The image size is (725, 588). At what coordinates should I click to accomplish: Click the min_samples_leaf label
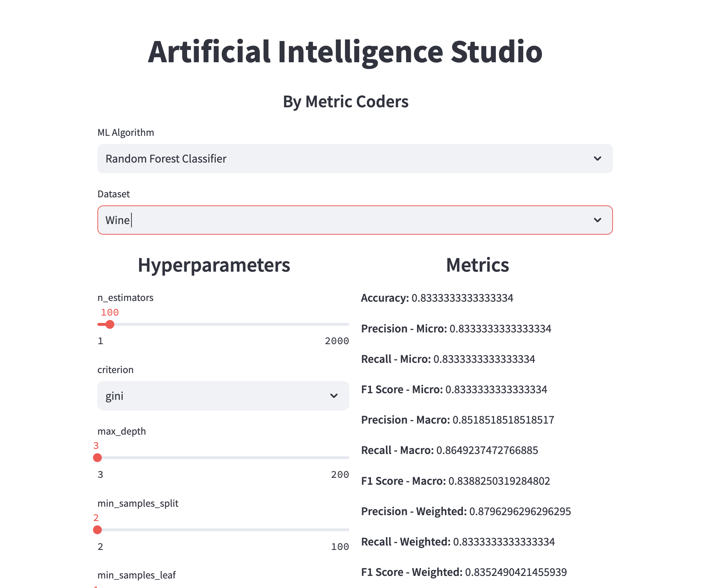pos(137,575)
